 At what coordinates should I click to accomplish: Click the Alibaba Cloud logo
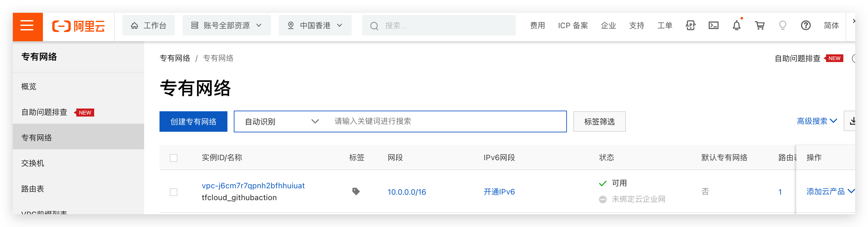78,26
